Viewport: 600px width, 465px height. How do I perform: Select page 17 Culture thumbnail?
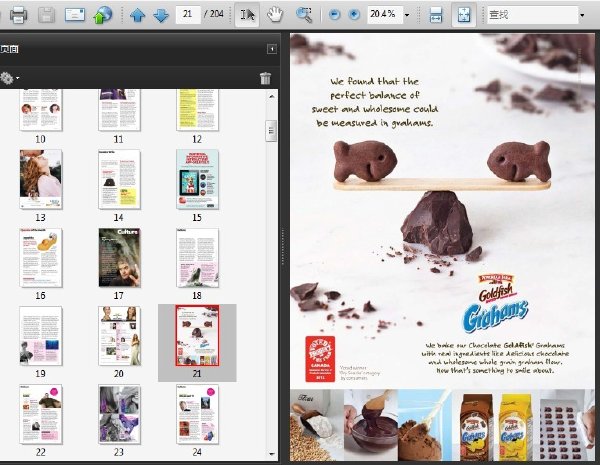(119, 258)
